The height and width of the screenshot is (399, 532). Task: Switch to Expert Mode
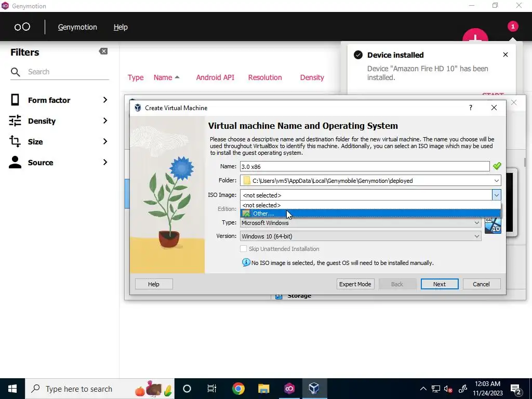355,284
